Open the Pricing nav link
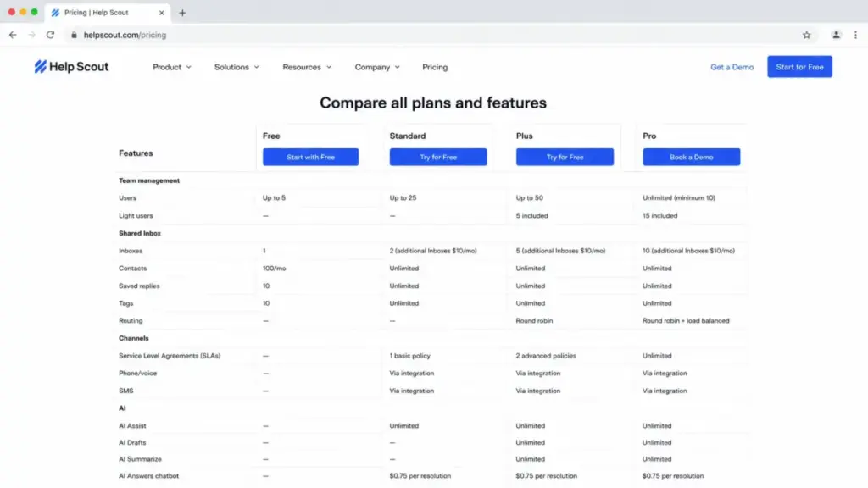 [435, 67]
